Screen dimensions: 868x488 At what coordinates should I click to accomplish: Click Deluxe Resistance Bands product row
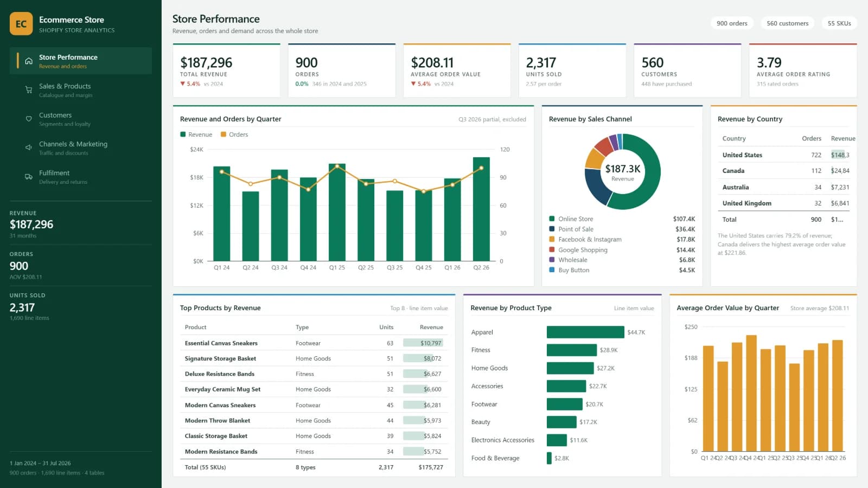(x=314, y=374)
